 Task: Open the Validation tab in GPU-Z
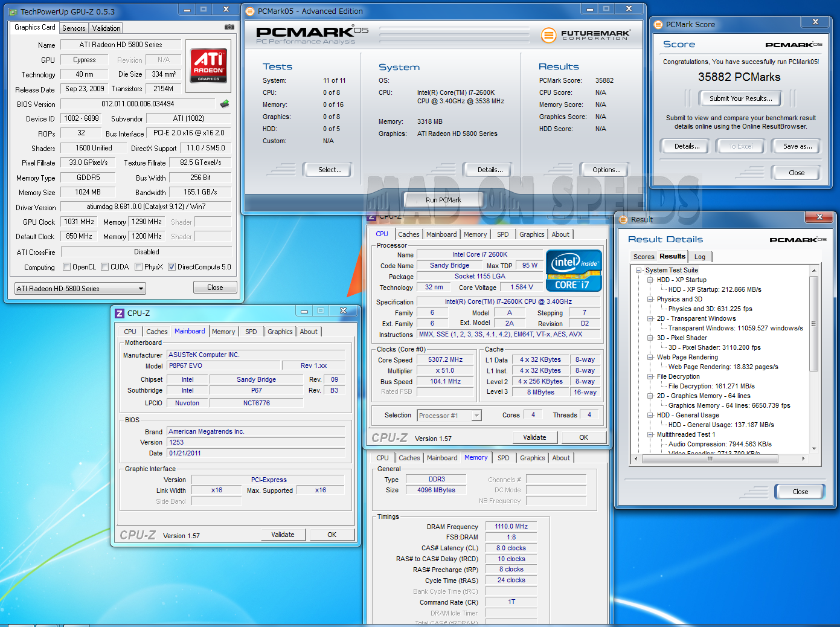pyautogui.click(x=106, y=28)
